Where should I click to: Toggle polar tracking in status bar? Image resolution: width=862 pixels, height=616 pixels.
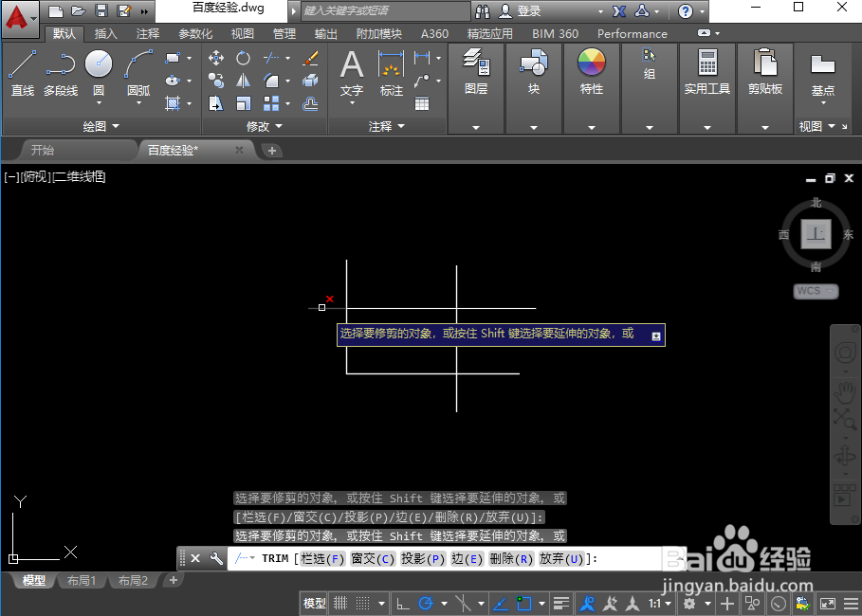426,604
